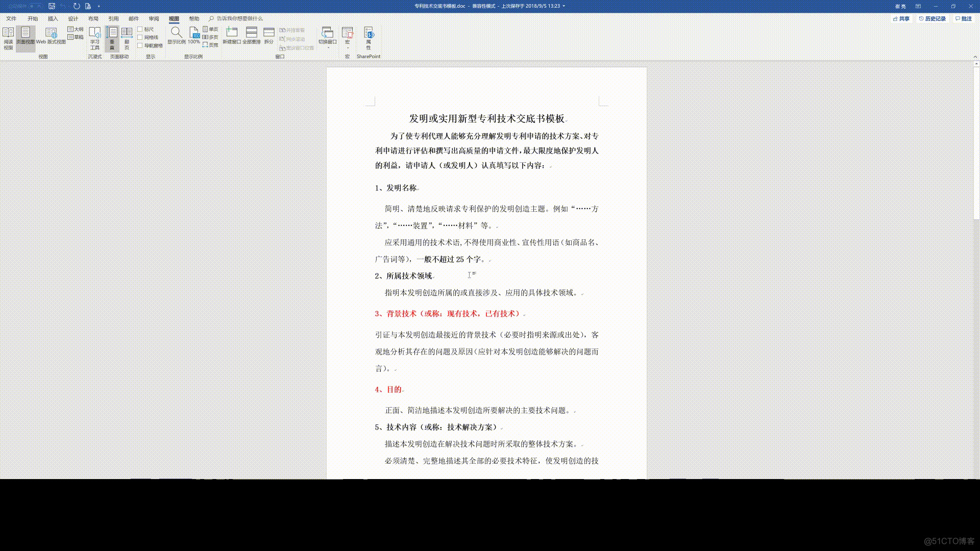Open the File tab (文件)
The image size is (980, 551).
(11, 18)
